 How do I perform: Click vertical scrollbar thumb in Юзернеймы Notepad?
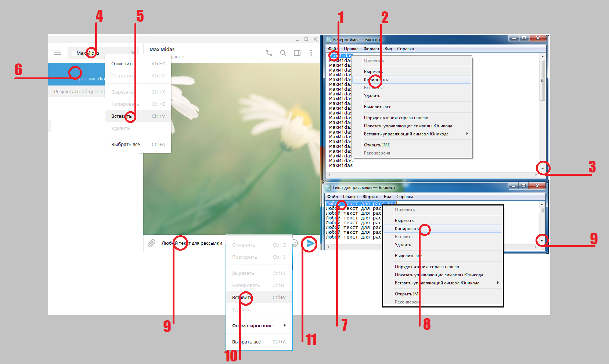click(543, 80)
